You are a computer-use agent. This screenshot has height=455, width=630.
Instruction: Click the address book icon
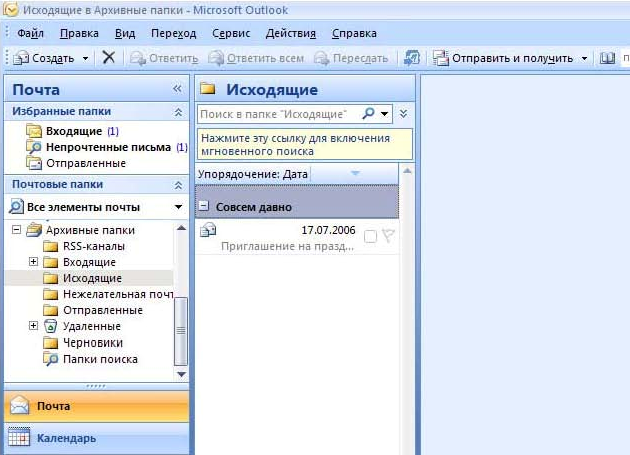[607, 59]
